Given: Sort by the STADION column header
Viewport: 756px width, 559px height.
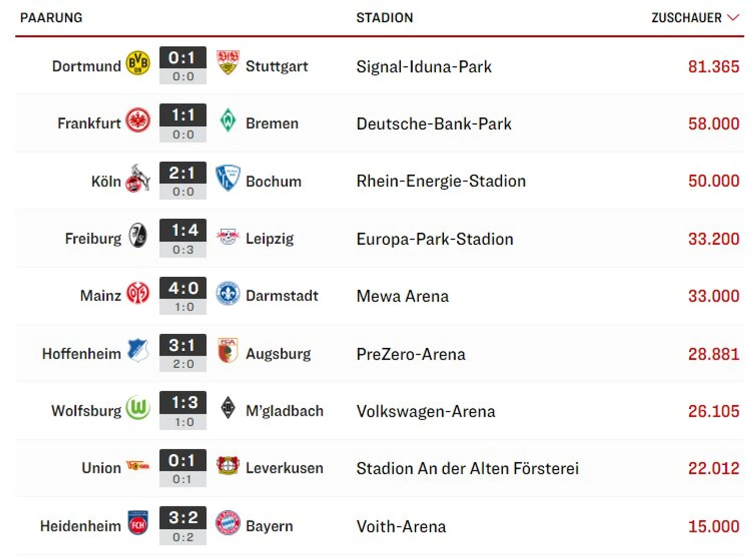Looking at the screenshot, I should pos(385,18).
